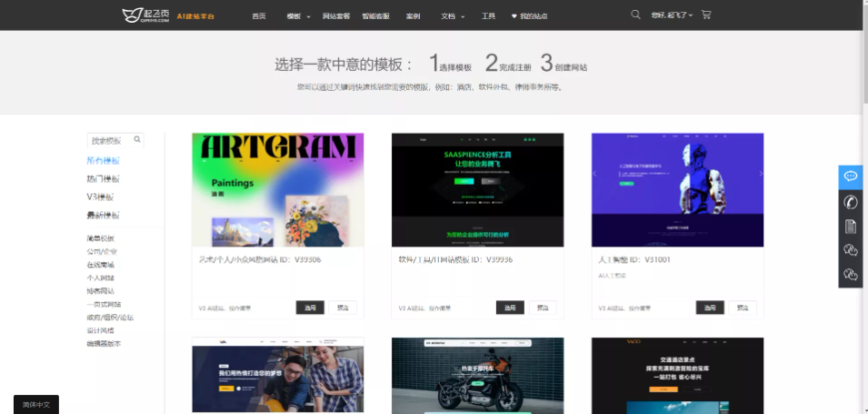
Task: Open the SAASPIENCE analytics template thumbnail
Action: (478, 189)
